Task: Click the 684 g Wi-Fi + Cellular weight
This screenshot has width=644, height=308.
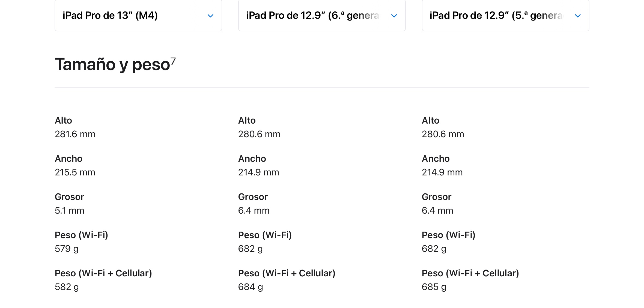Action: tap(250, 287)
